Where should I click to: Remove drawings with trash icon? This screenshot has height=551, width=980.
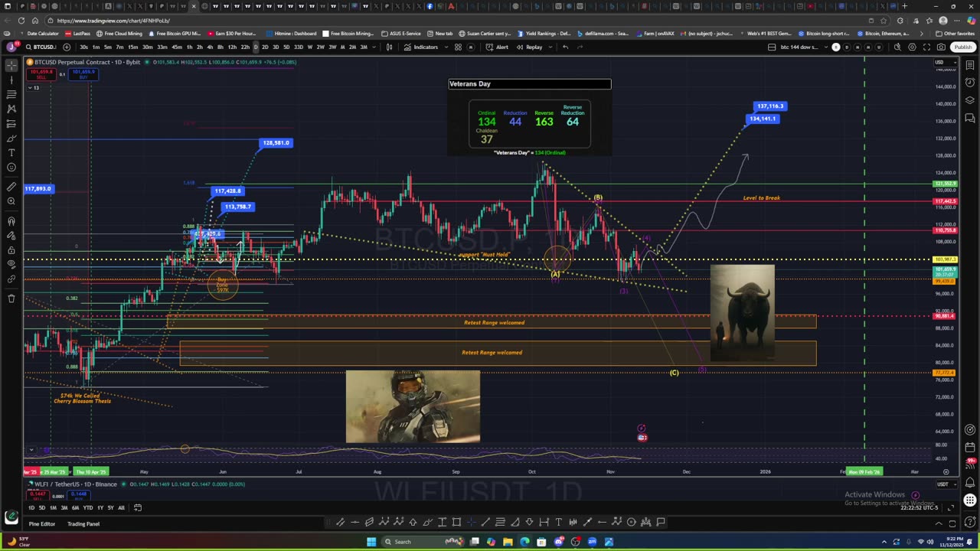point(11,298)
